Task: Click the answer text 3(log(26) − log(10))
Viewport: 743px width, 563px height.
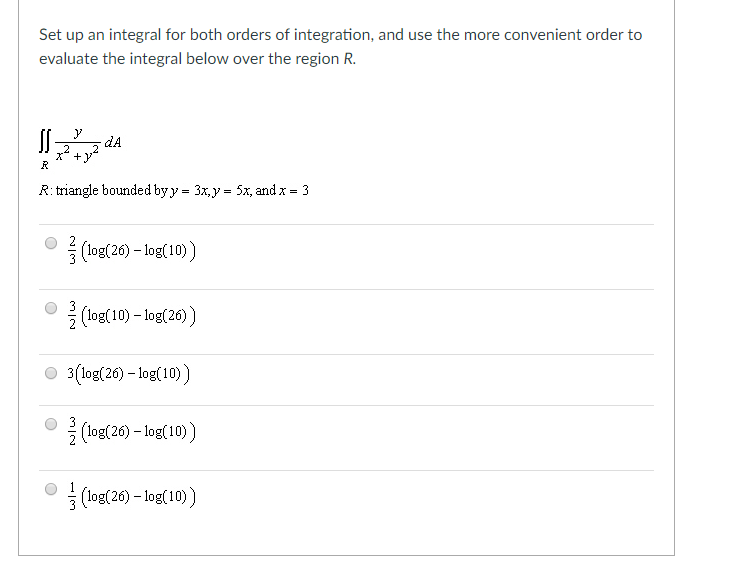Action: coord(128,374)
